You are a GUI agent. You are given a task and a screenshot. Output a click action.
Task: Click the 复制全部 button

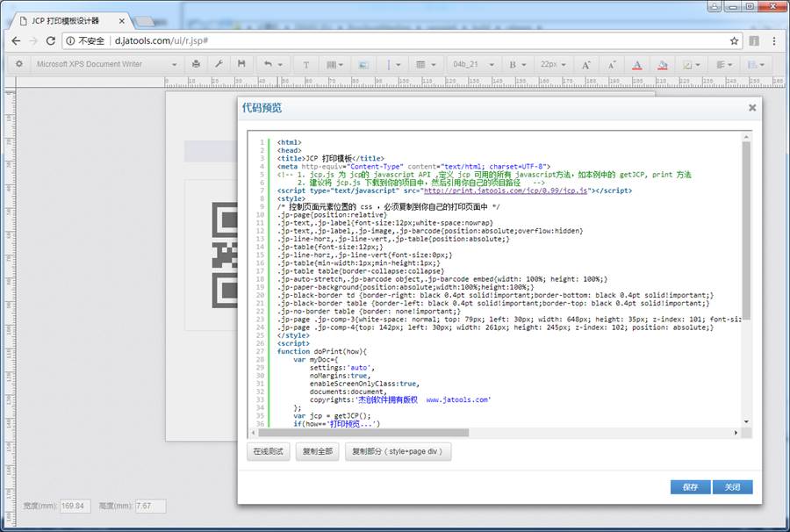pos(318,451)
